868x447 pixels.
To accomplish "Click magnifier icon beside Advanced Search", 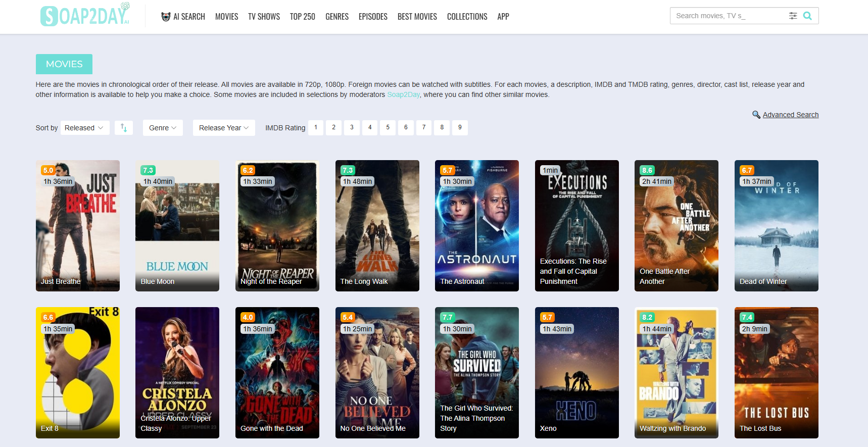I will pyautogui.click(x=756, y=115).
